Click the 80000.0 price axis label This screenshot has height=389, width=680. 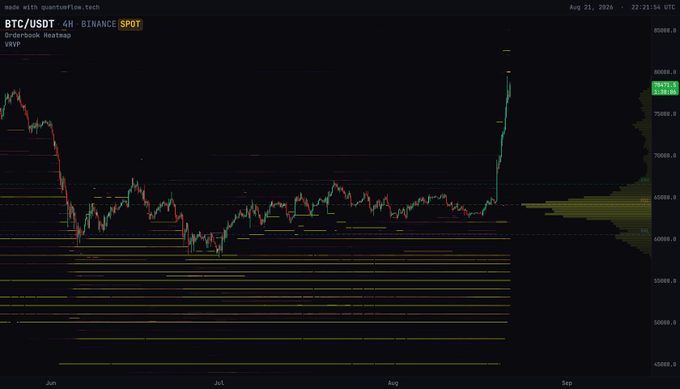coord(665,72)
